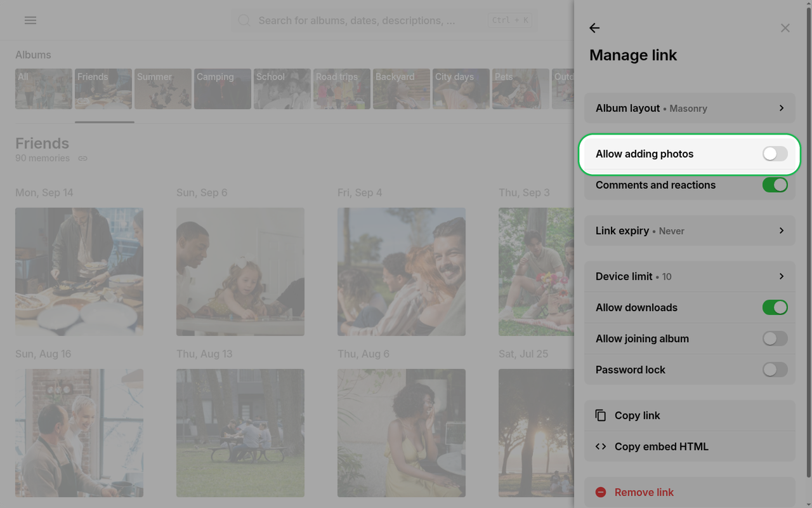The width and height of the screenshot is (812, 508).
Task: Click the Friends album heading
Action: [42, 144]
